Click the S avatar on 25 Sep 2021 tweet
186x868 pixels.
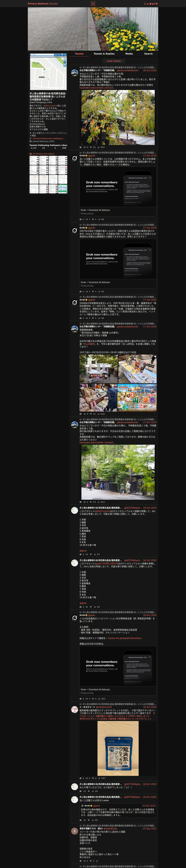click(x=75, y=831)
